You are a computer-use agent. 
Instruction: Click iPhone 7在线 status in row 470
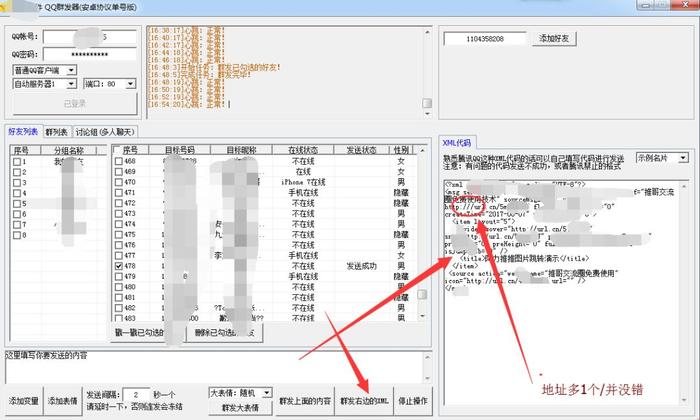303,182
